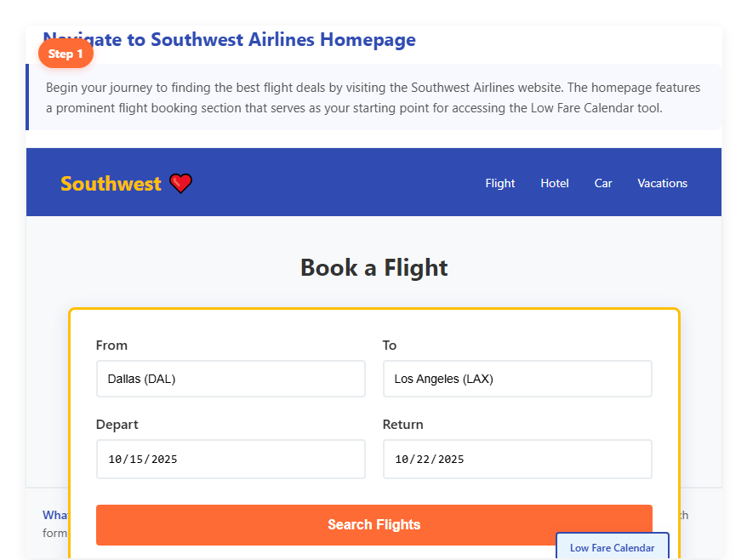
Task: Click the Return date field
Action: click(517, 459)
